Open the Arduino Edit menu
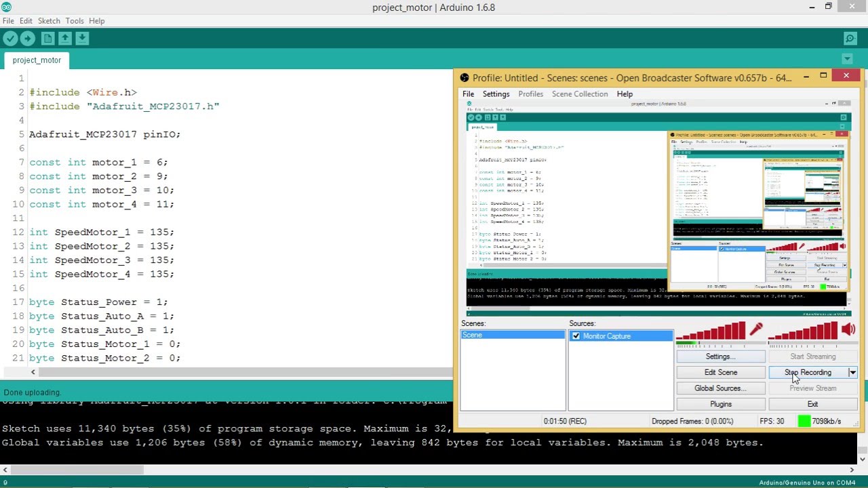 tap(26, 21)
